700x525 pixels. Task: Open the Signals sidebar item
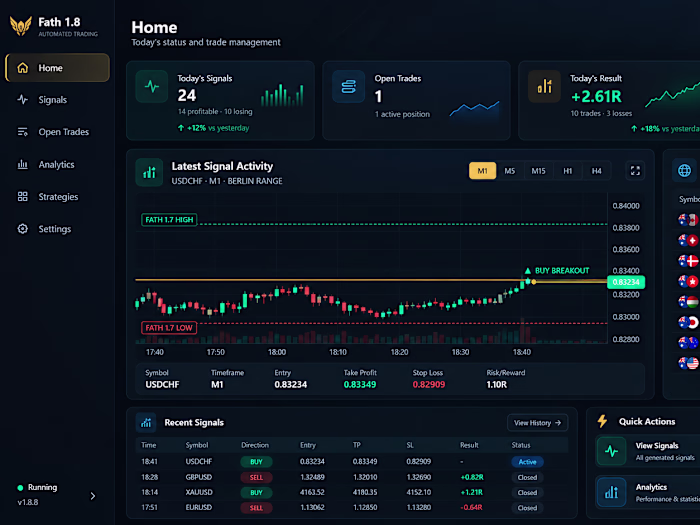pos(57,100)
